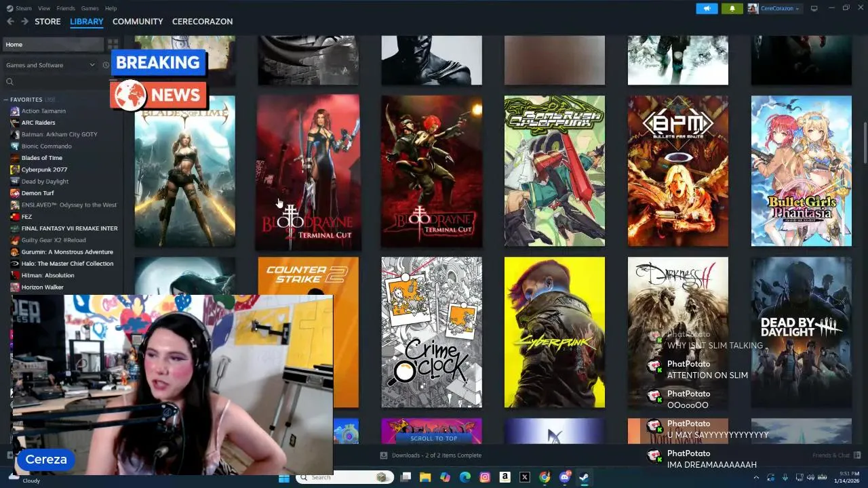Click the microphone tray icon
The image size is (868, 488).
[785, 477]
